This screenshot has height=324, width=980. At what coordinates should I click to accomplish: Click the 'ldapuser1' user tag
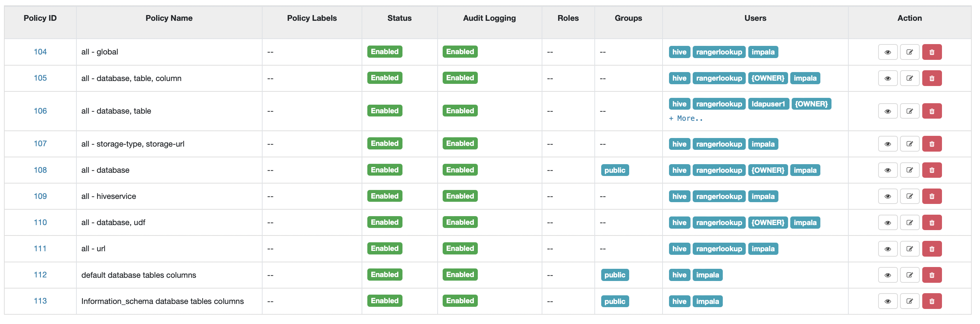768,104
